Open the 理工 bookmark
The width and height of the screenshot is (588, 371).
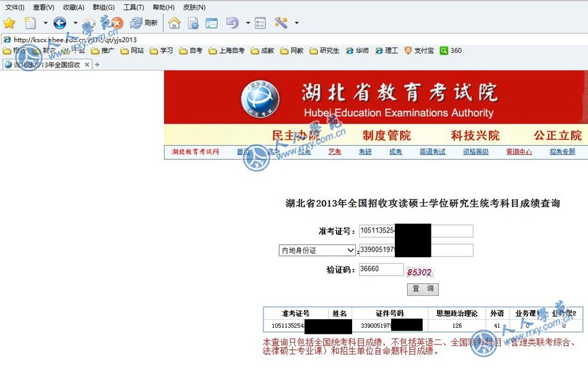[x=386, y=51]
